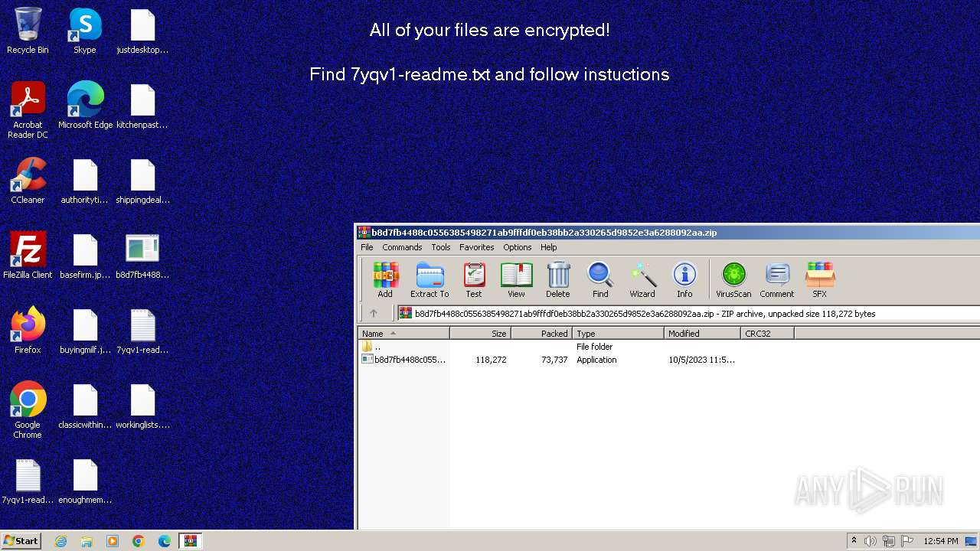Screen dimensions: 980x551
Task: Select the shippingdeal file on desktop
Action: point(142,181)
